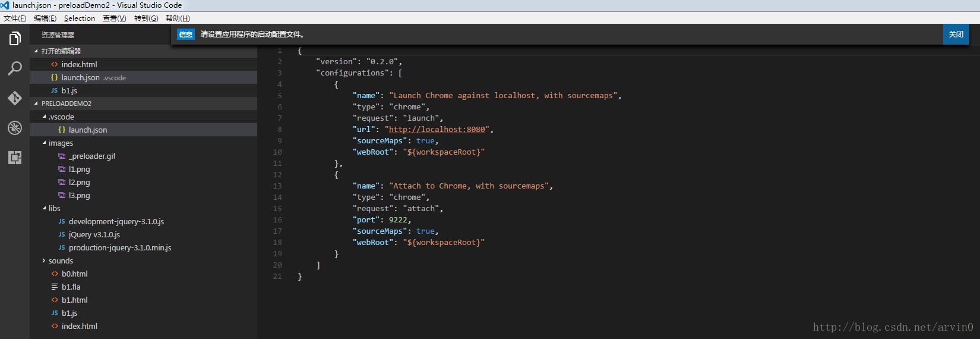Open the Source Control git icon
980x339 pixels.
(15, 98)
